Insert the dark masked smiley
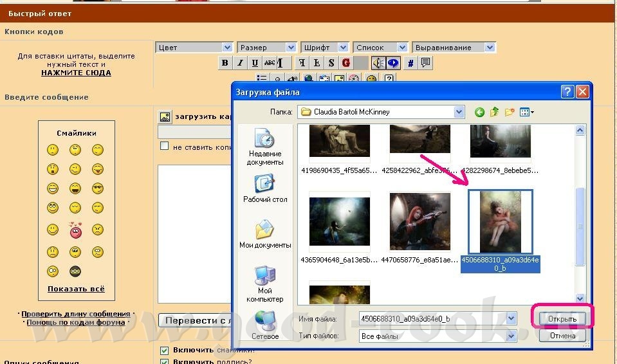 [75, 271]
